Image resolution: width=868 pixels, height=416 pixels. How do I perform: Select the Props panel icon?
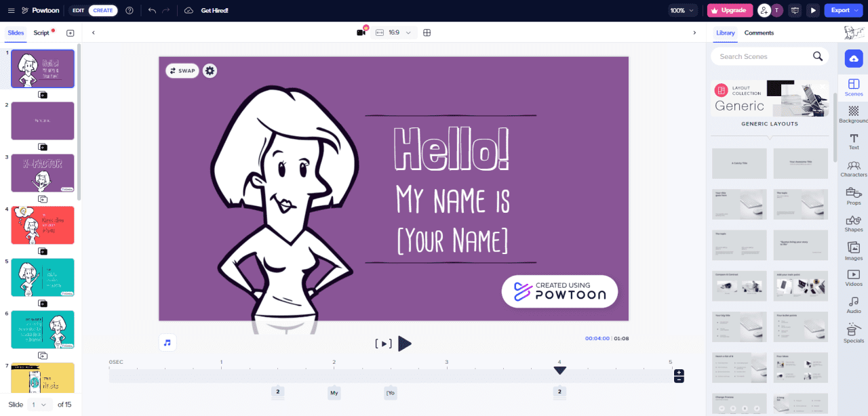pyautogui.click(x=854, y=196)
